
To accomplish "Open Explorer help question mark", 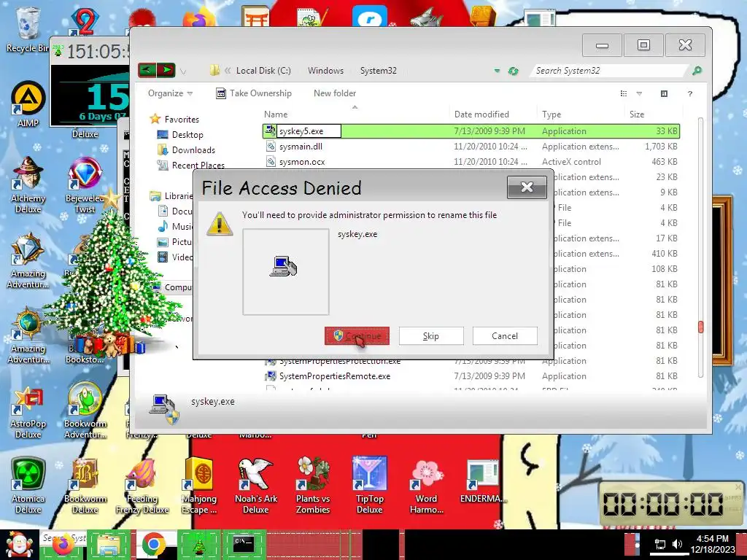I will pos(690,94).
